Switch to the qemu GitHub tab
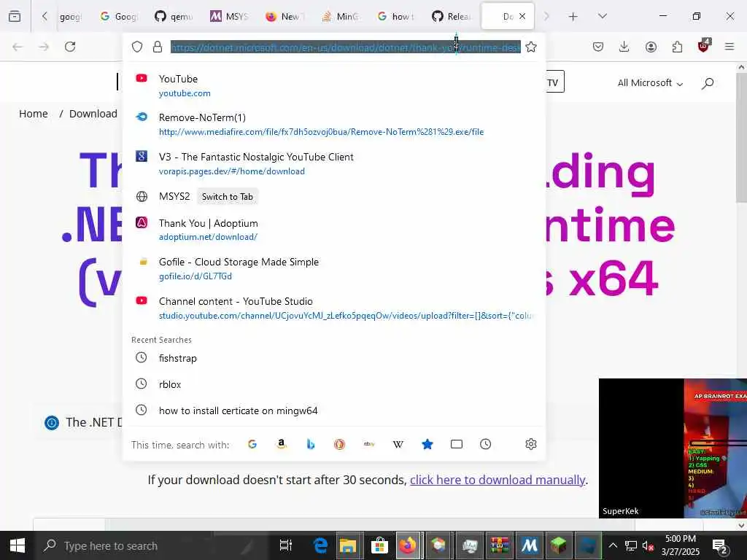Viewport: 747px width, 560px height. (174, 17)
